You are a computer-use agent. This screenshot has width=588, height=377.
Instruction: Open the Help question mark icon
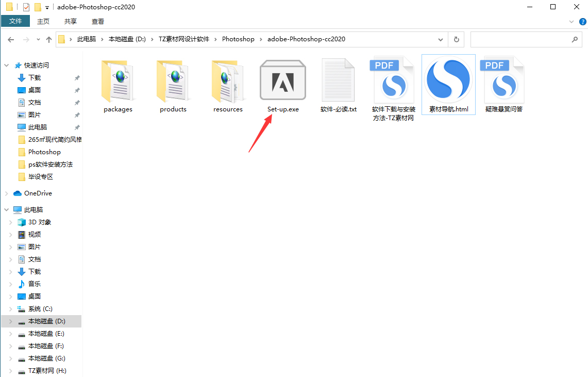pos(583,21)
